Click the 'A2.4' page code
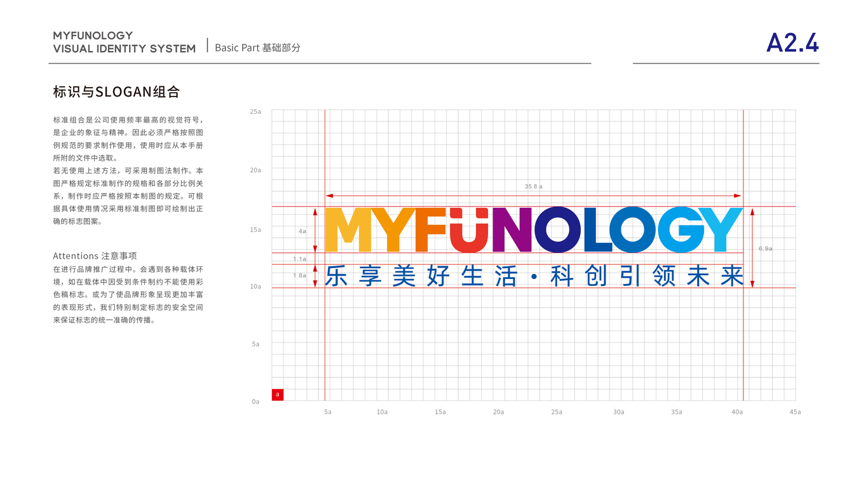The height and width of the screenshot is (488, 868). tap(792, 43)
